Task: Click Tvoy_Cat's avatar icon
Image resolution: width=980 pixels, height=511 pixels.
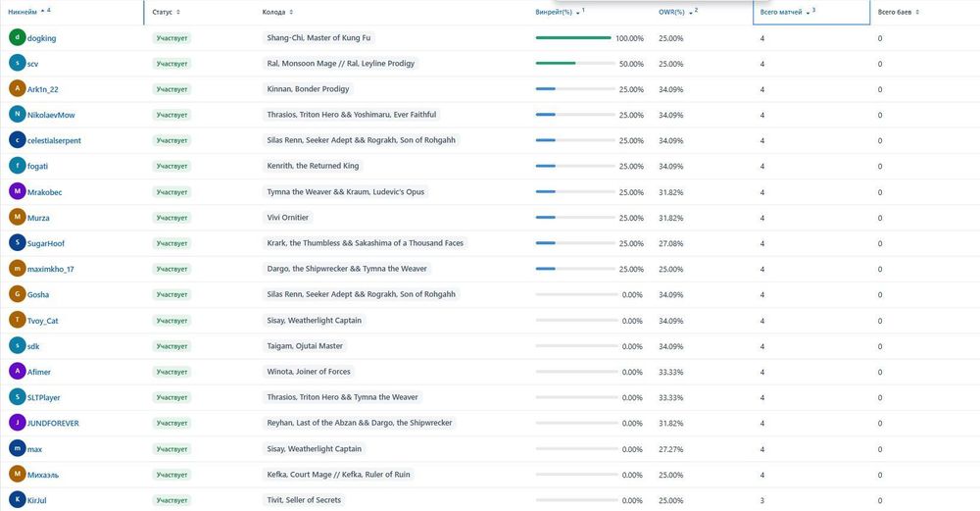Action: pos(17,321)
